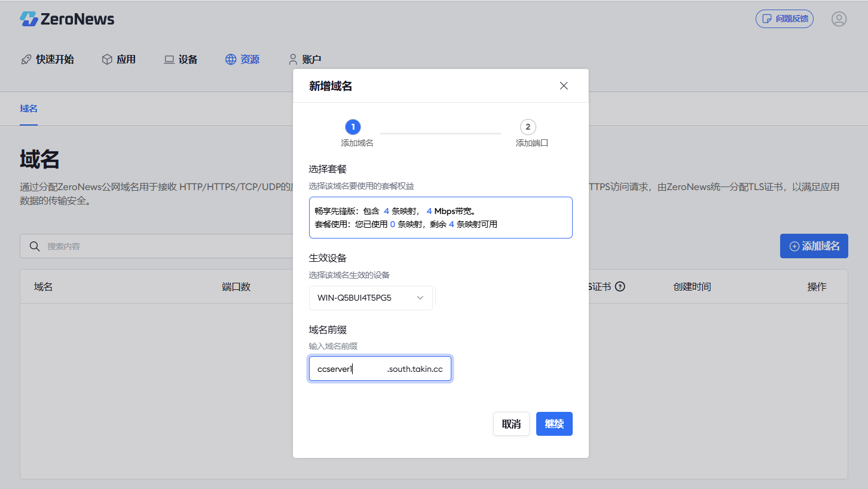Open the user account avatar icon

pos(839,19)
